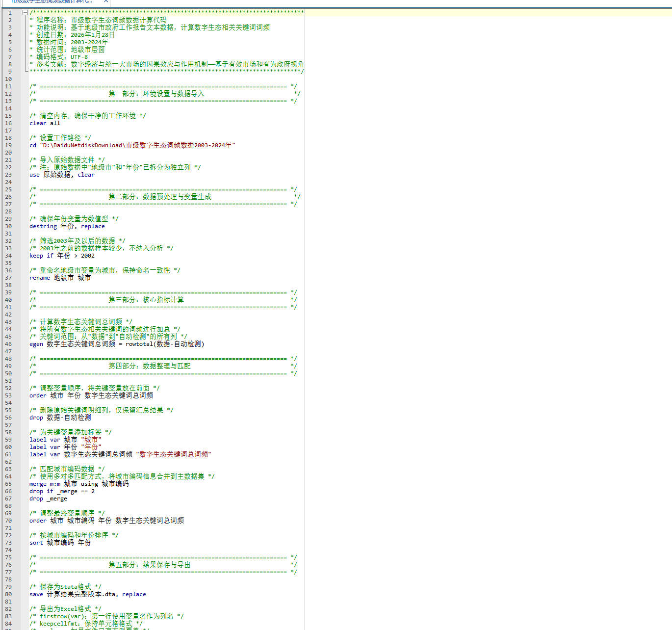Click the 重命名地级市变量为城市 comment
Viewport: 672px width, 630px height.
pos(105,270)
